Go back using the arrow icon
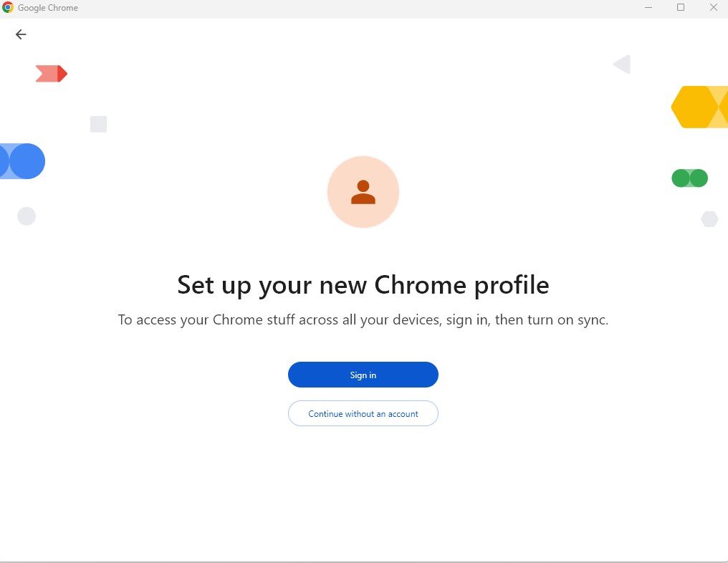Image resolution: width=728 pixels, height=563 pixels. point(21,34)
